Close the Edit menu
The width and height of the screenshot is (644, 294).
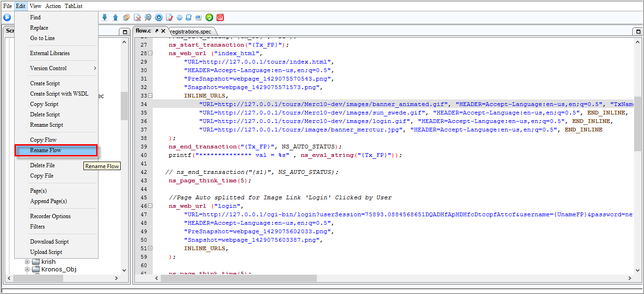click(x=20, y=6)
